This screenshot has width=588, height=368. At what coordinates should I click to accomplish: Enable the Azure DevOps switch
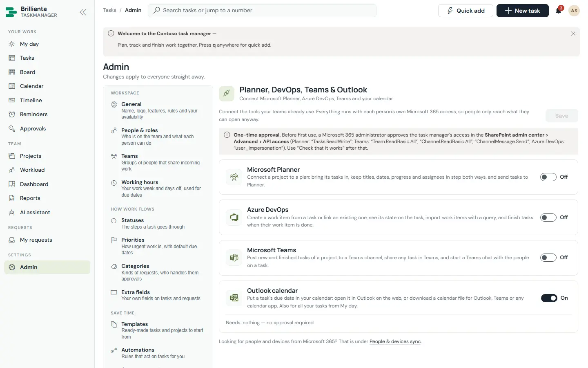pos(548,218)
